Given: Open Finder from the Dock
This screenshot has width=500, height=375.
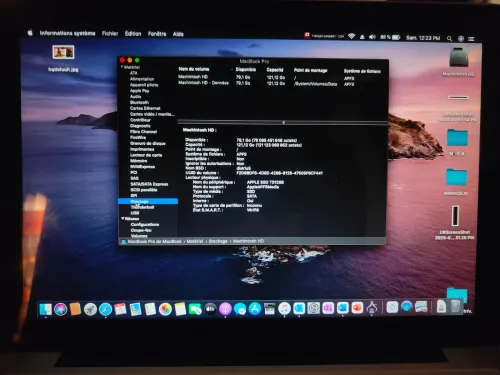Looking at the screenshot, I should point(46,309).
